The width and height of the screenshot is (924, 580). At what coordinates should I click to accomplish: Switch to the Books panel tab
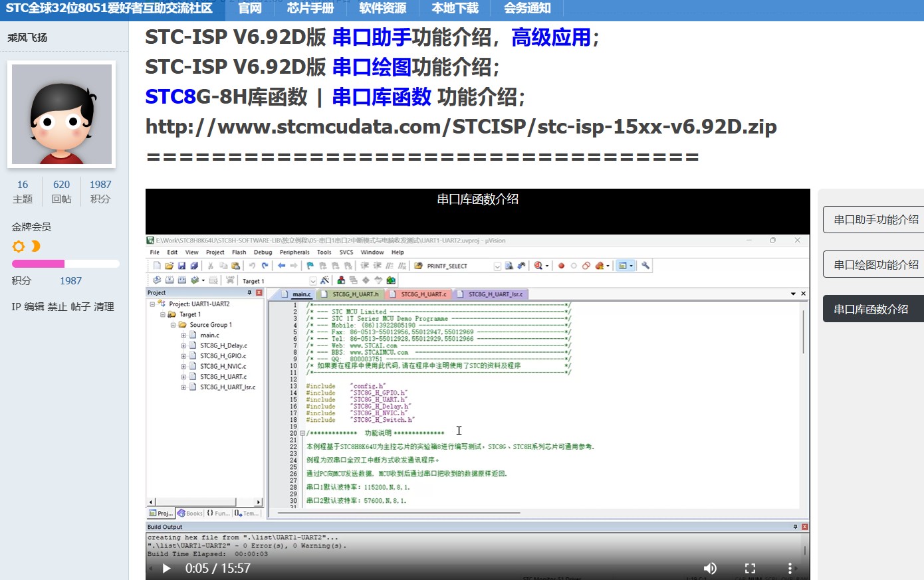[x=190, y=513]
